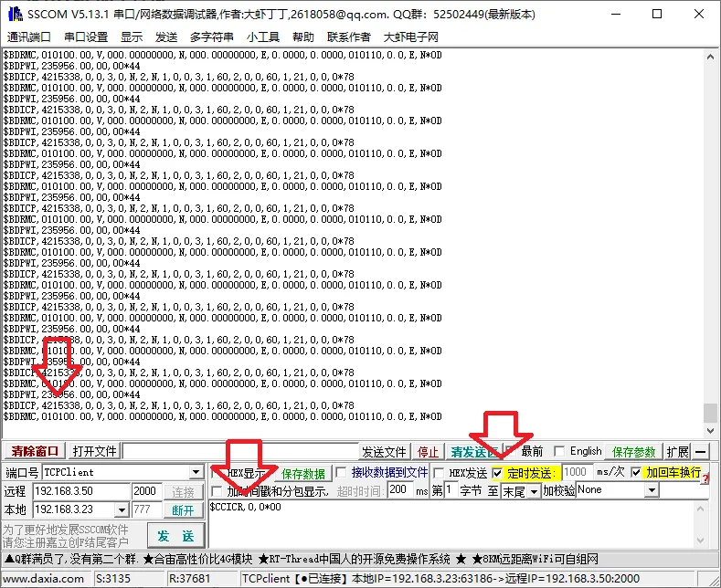
Task: Enable the English language checkbox
Action: (x=560, y=451)
